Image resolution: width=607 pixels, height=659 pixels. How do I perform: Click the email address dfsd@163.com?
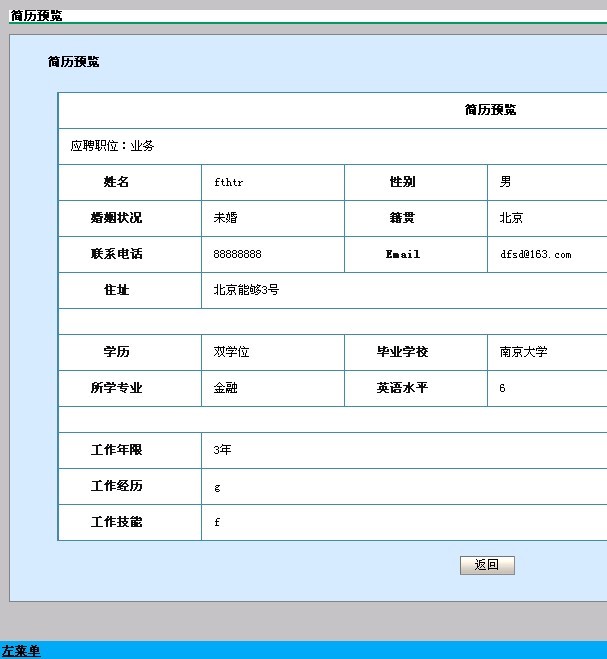[535, 255]
